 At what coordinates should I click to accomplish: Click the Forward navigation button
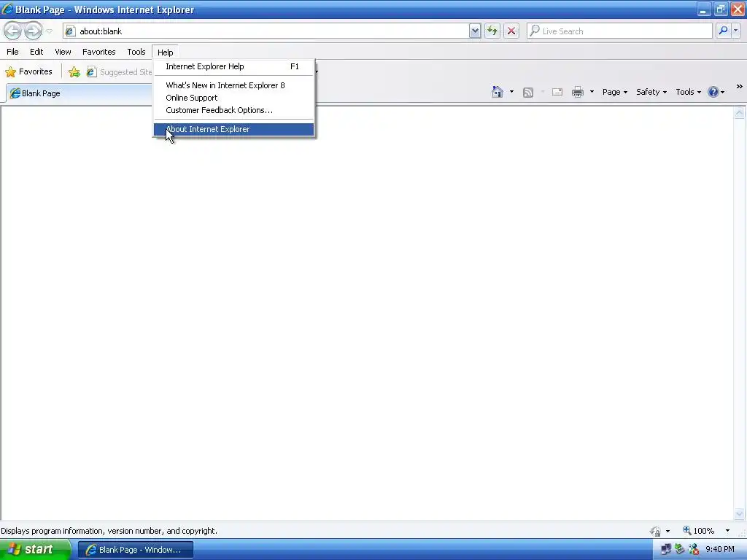[33, 31]
